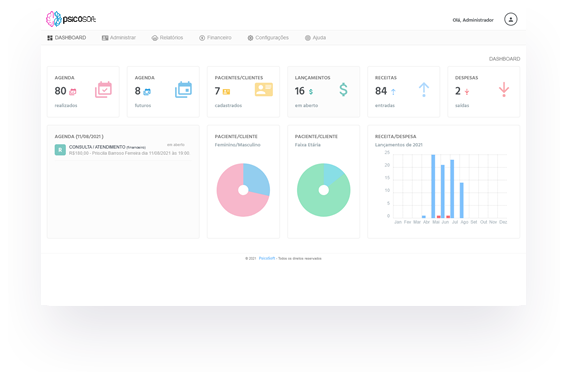Click the Dashboard breadcrumb text
Screen dimensions: 568x380
pos(504,59)
